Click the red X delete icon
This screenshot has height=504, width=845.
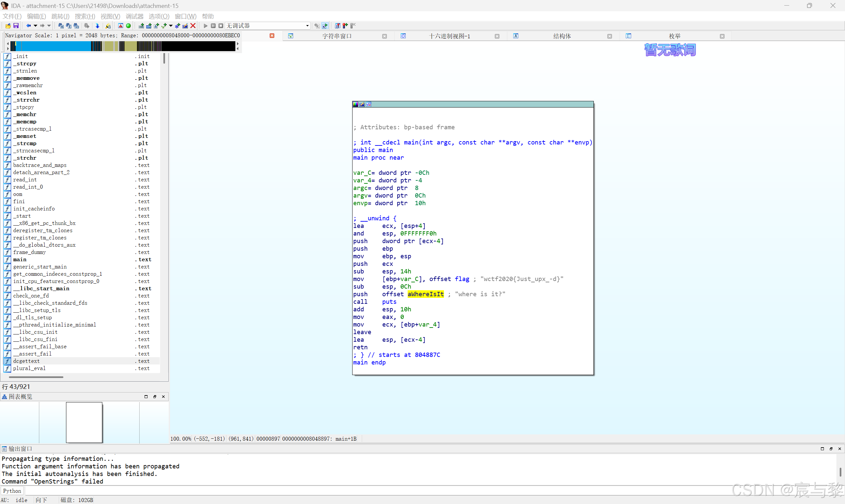tap(193, 26)
